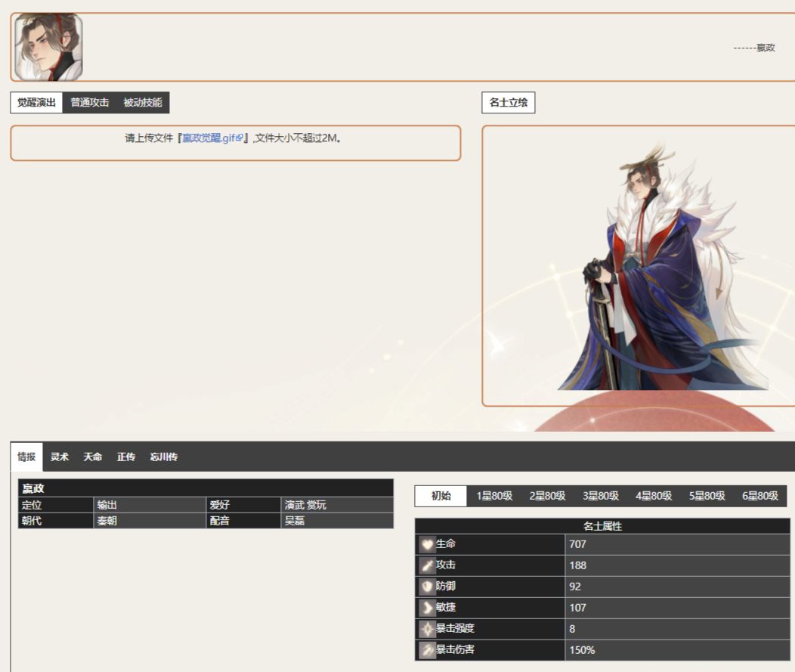
Task: Switch to the 普通攻击 tab
Action: pos(90,103)
